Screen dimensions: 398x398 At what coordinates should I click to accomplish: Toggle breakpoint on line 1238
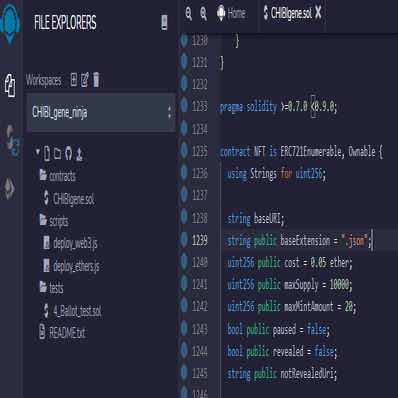[184, 217]
